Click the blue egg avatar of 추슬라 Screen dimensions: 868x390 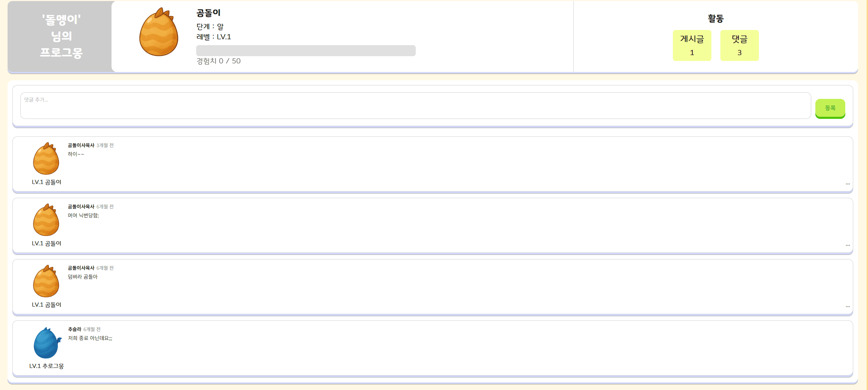[x=47, y=343]
